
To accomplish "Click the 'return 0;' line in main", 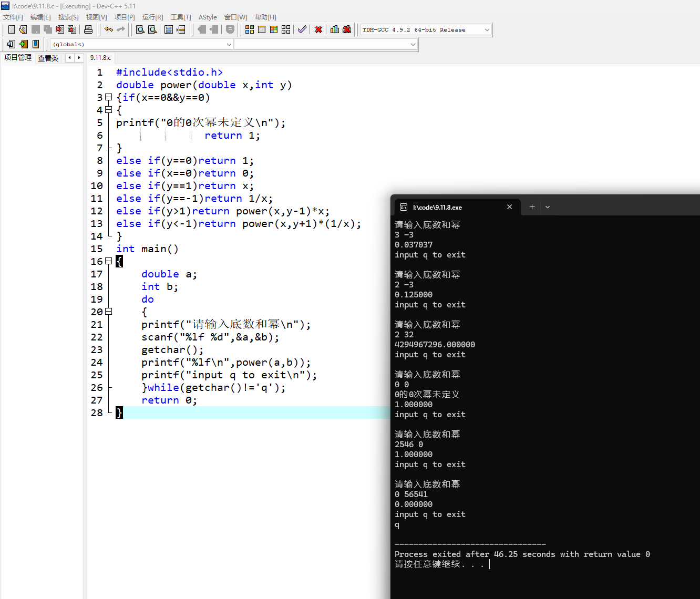I will click(x=169, y=400).
